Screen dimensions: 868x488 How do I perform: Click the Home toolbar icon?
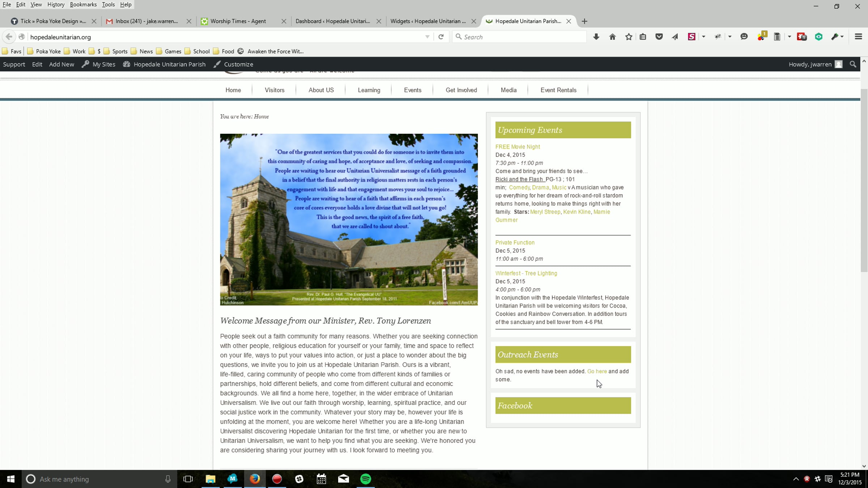pos(612,37)
